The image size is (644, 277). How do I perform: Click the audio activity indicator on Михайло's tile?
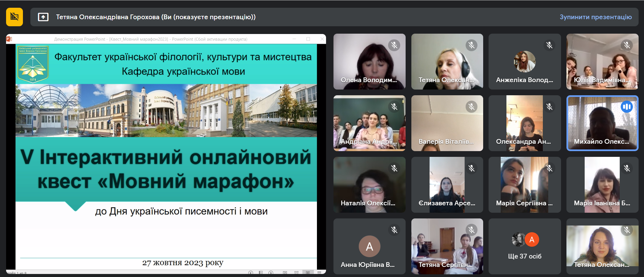pos(627,107)
